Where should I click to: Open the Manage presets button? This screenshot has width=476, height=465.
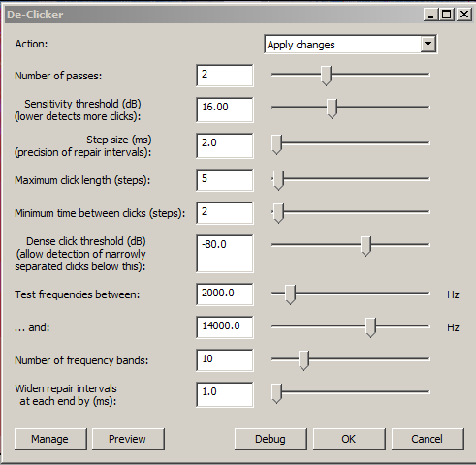(x=50, y=439)
